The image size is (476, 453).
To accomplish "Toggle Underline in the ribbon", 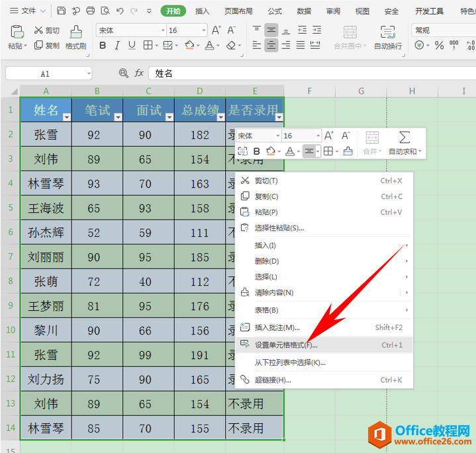I will pyautogui.click(x=132, y=46).
